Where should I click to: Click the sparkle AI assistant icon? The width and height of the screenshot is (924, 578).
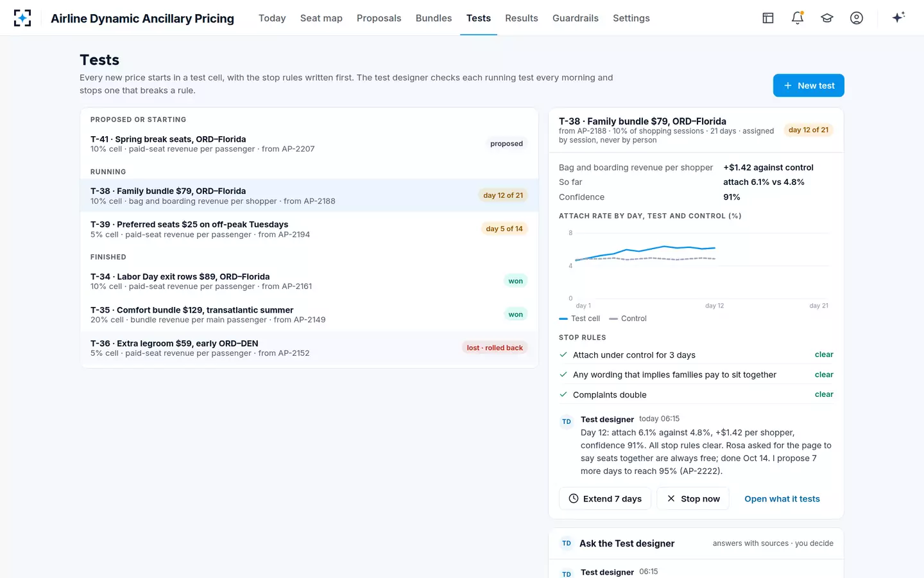coord(898,18)
